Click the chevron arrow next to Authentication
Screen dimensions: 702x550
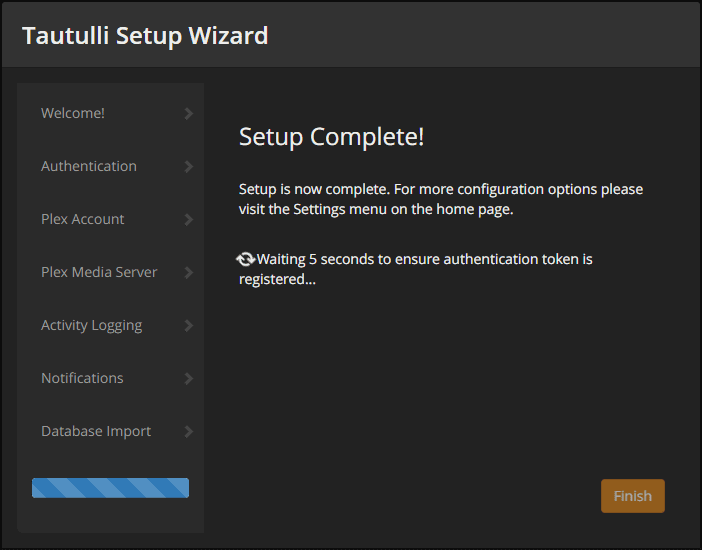coord(189,167)
